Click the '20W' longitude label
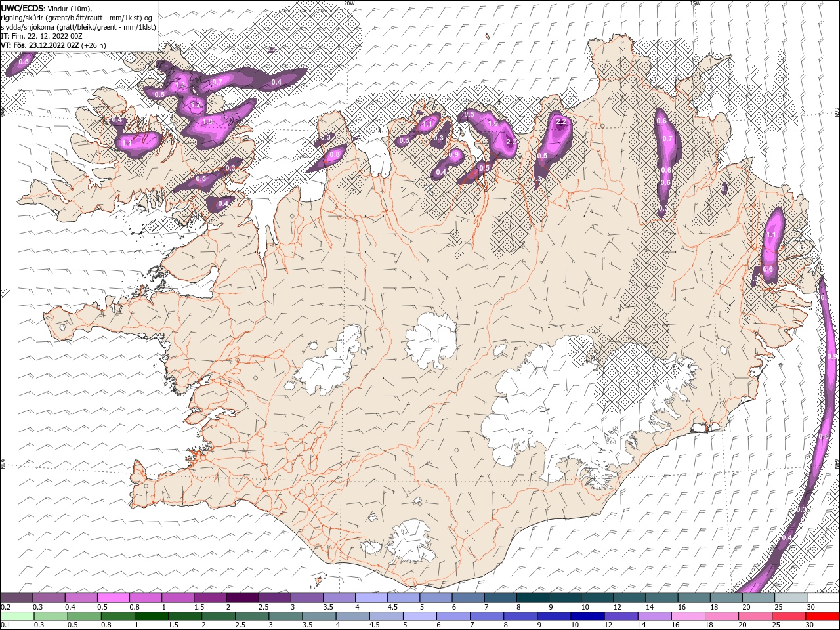Screen dimensions: 840x630 [x=349, y=3]
